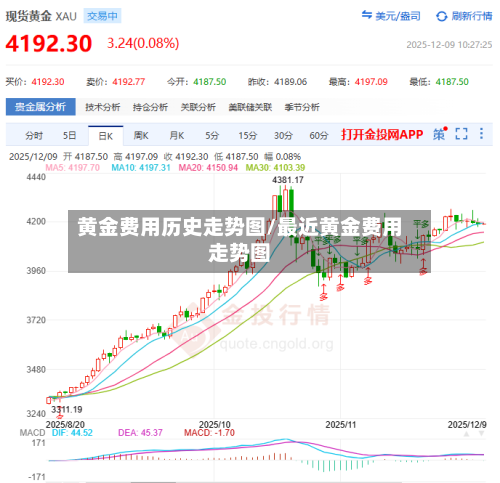Open the 关联分析 tab

(198, 107)
